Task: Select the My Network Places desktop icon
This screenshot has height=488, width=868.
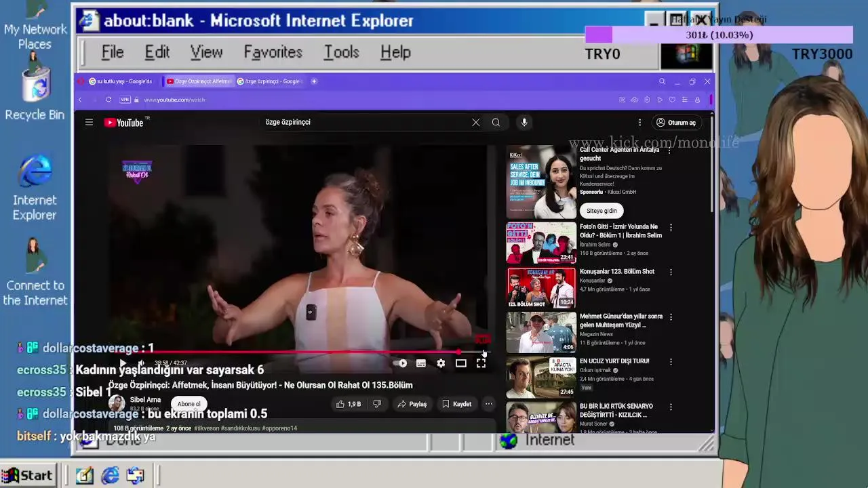Action: [x=35, y=27]
